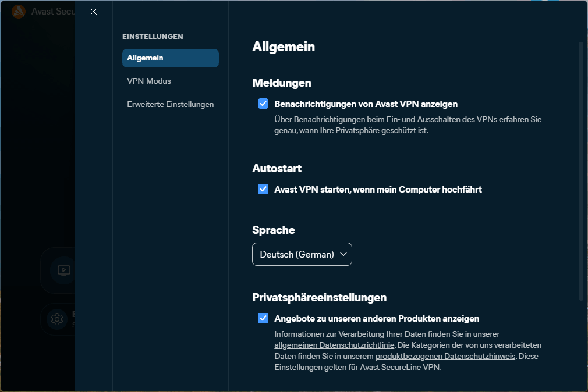
Task: Open the Erweiterte Einstellungen section
Action: pos(171,104)
